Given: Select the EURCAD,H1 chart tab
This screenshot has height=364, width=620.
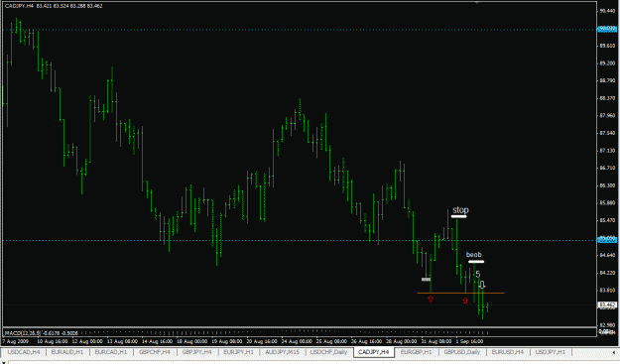Looking at the screenshot, I should 111,352.
